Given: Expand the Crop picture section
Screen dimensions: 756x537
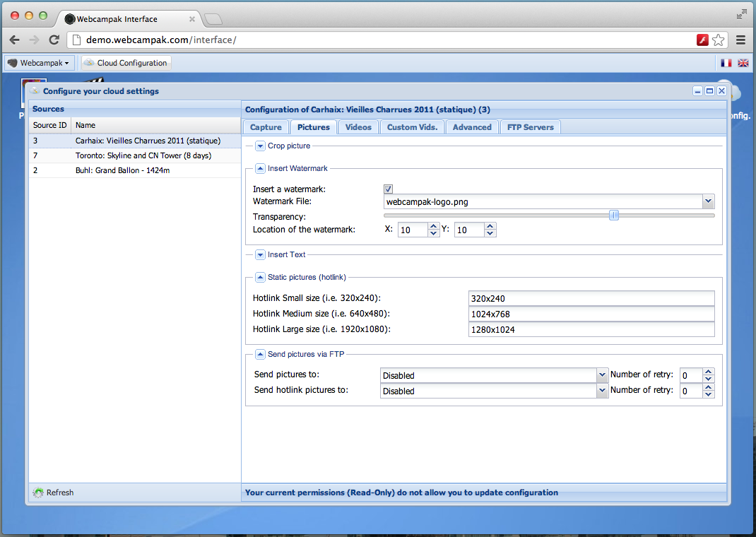Looking at the screenshot, I should 260,146.
